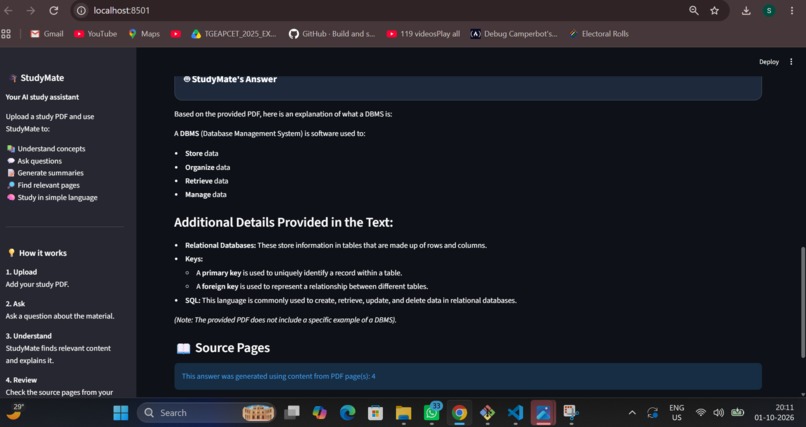The image size is (806, 427).
Task: Open Visual Studio Code from the taskbar
Action: coord(515,413)
